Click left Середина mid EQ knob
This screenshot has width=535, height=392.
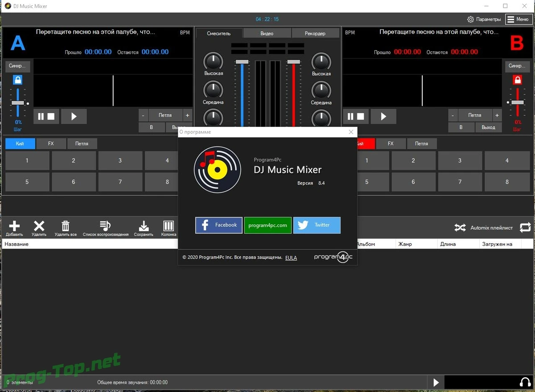click(x=213, y=90)
